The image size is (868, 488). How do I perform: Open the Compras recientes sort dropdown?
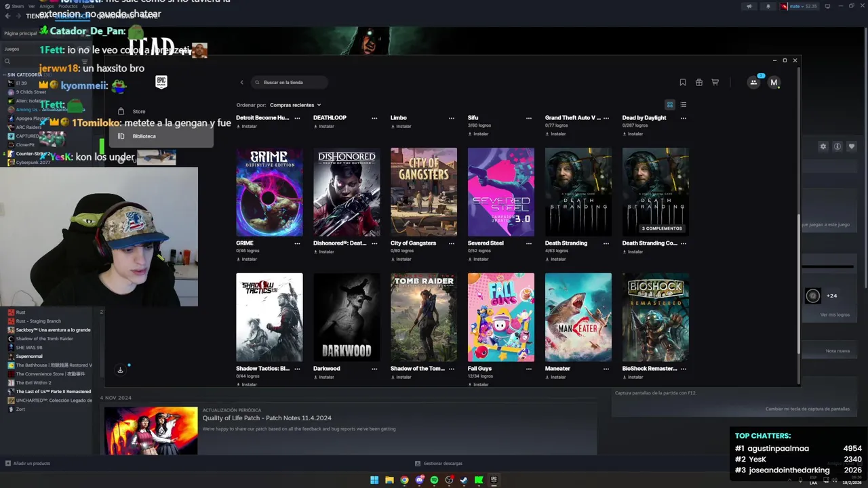(296, 105)
